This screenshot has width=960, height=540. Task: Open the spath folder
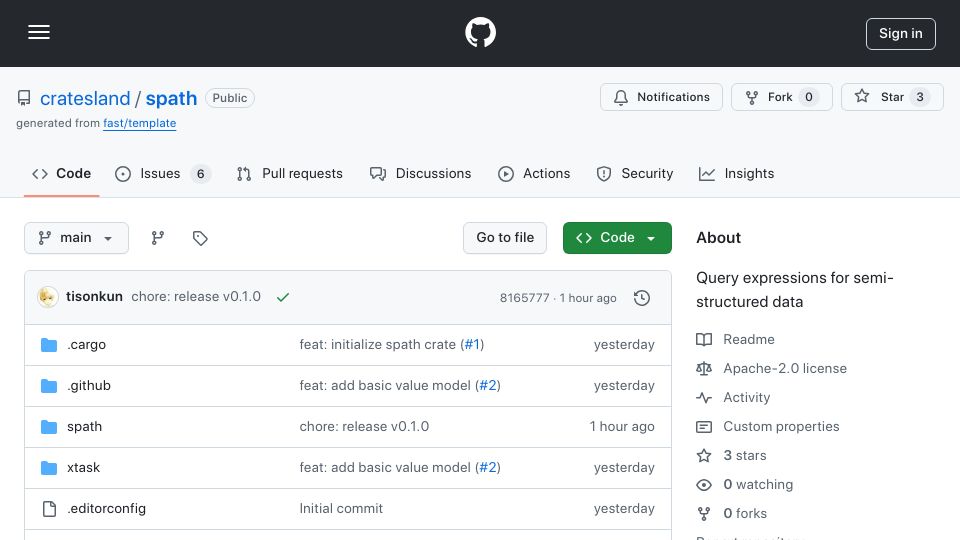pos(84,427)
